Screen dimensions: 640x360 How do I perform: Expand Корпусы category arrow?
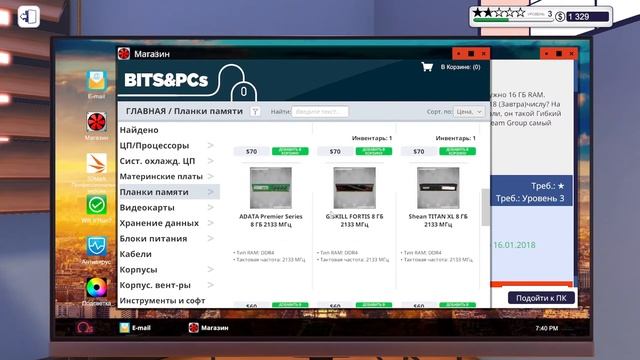pos(211,269)
